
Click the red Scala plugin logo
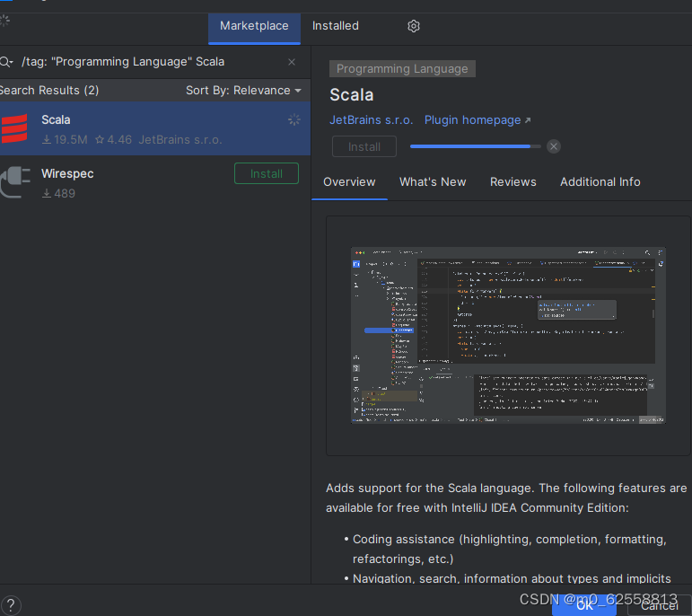click(x=14, y=128)
